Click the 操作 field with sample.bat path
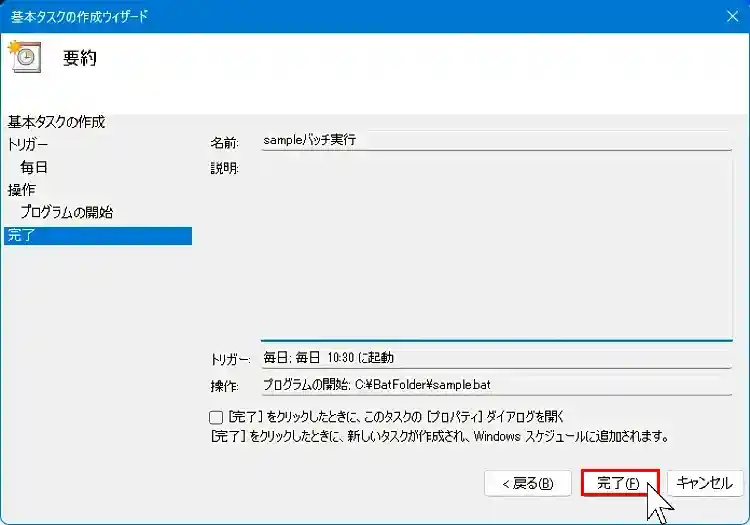Image resolution: width=750 pixels, height=525 pixels. 496,385
